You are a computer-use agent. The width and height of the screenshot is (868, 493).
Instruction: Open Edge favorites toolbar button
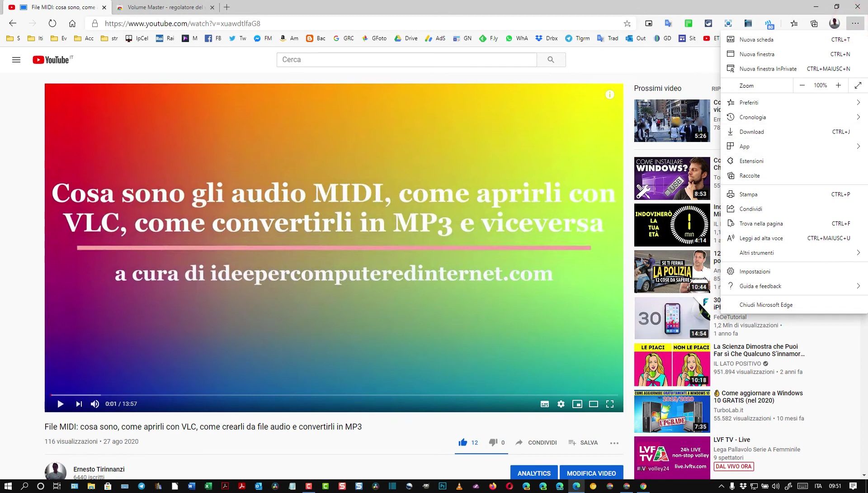[794, 24]
